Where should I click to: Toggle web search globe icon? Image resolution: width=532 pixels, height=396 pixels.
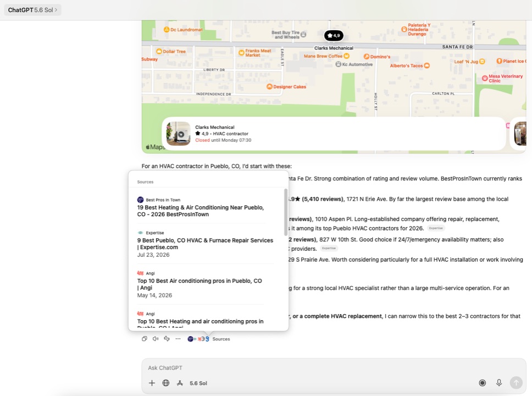(x=165, y=383)
